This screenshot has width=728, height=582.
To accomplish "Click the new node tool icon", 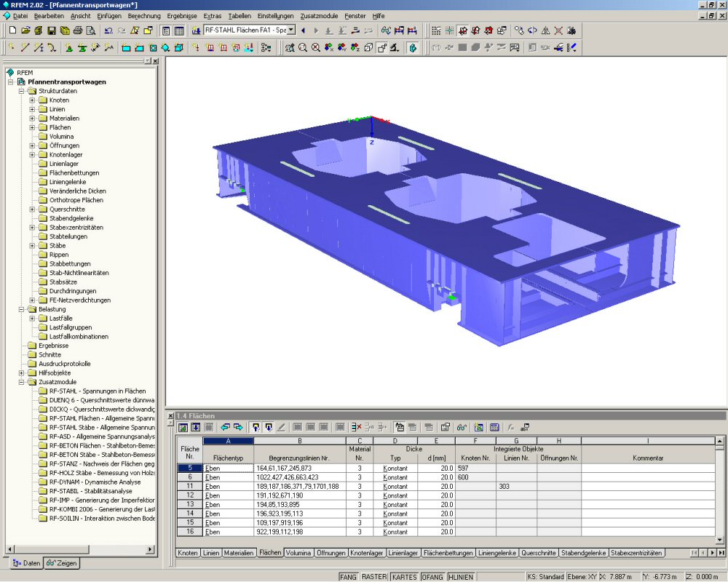I will [x=12, y=47].
